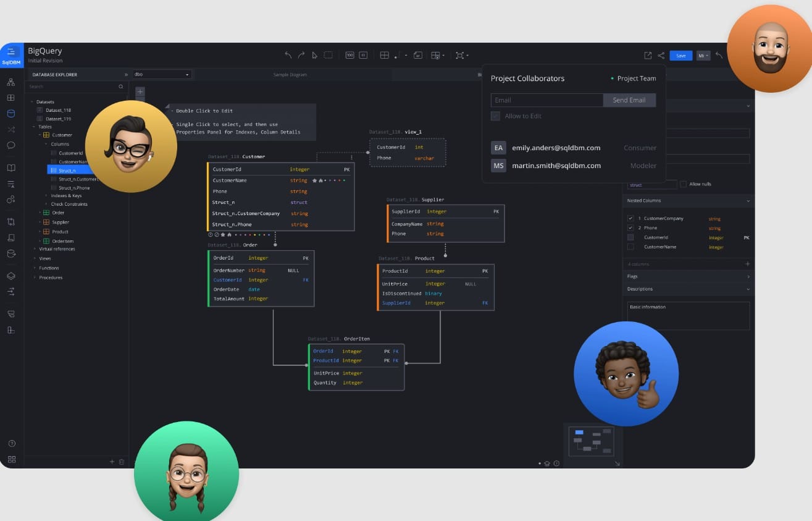
Task: Click the trash icon at explorer bottom
Action: pos(121,462)
